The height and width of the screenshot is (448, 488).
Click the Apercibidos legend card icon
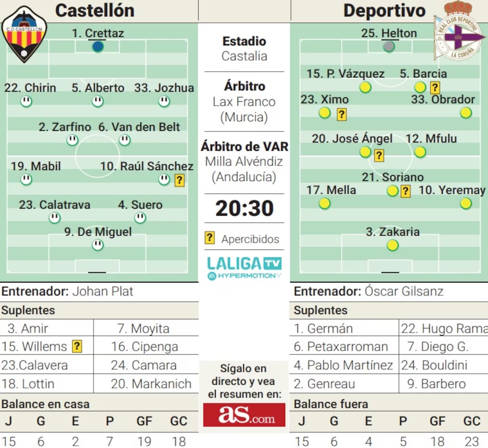tap(210, 238)
